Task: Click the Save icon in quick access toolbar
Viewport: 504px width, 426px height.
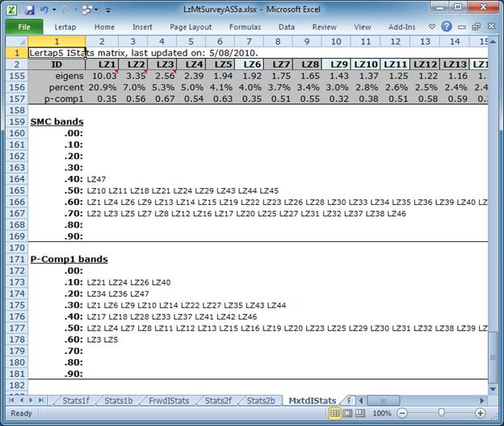Action: (x=30, y=9)
